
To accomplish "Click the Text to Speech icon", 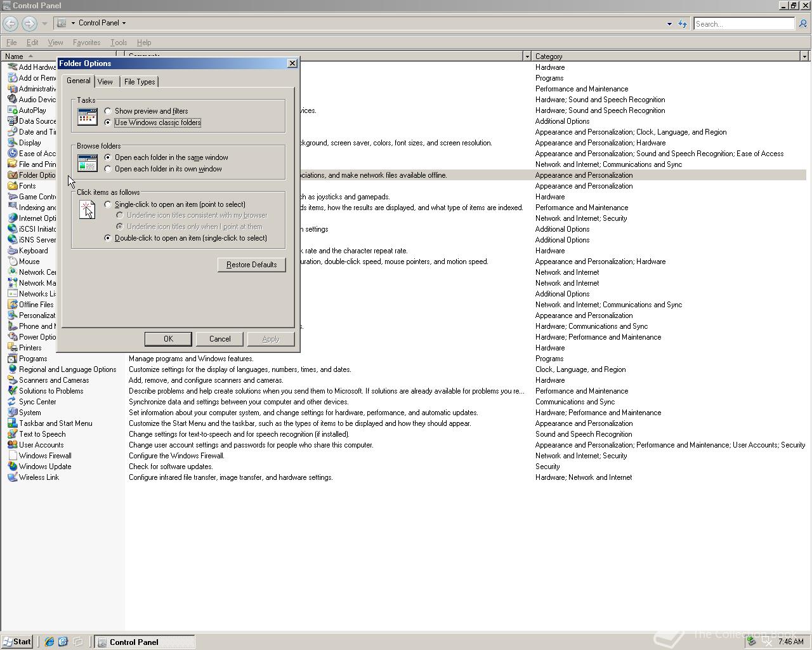I will click(12, 434).
